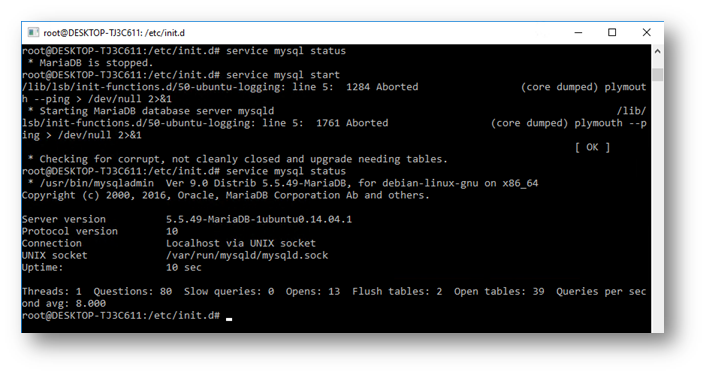Image resolution: width=706 pixels, height=375 pixels.
Task: Close the root@DESKTOP-TJ3C611 terminal window
Action: (647, 32)
